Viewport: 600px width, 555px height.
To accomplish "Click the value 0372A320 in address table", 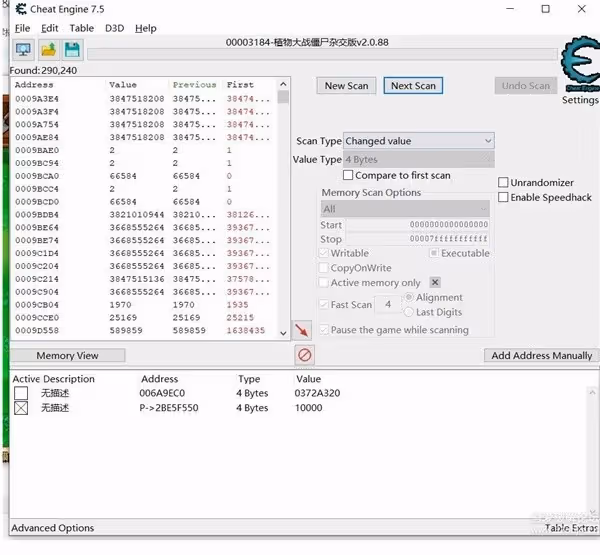I will point(317,393).
